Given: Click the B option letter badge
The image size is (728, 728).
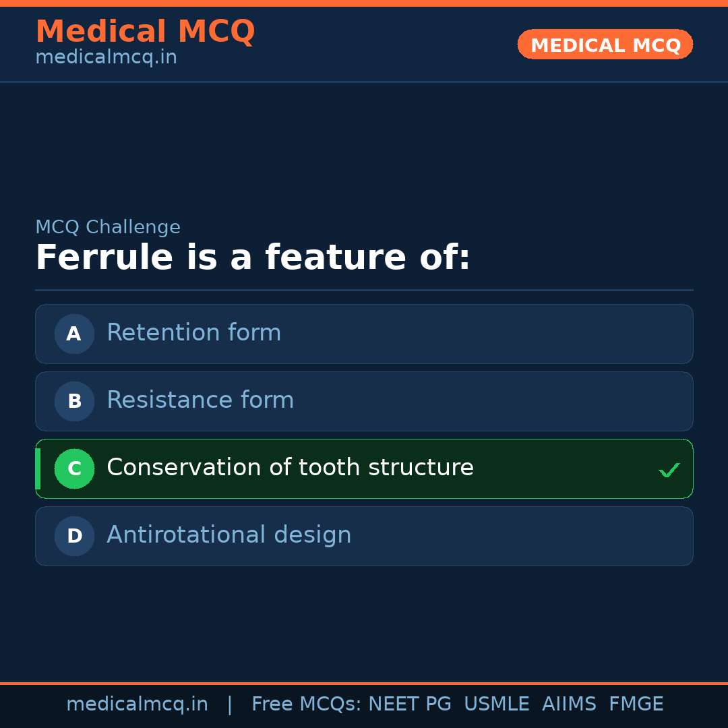Looking at the screenshot, I should coord(74,401).
